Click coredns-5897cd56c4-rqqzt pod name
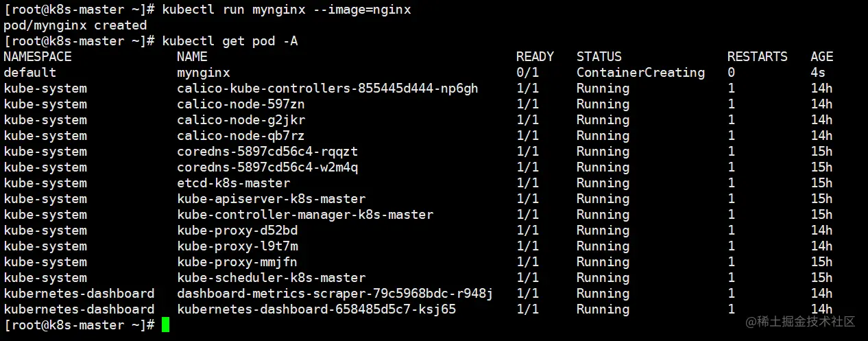Viewport: 868px width, 341px height. click(x=267, y=152)
